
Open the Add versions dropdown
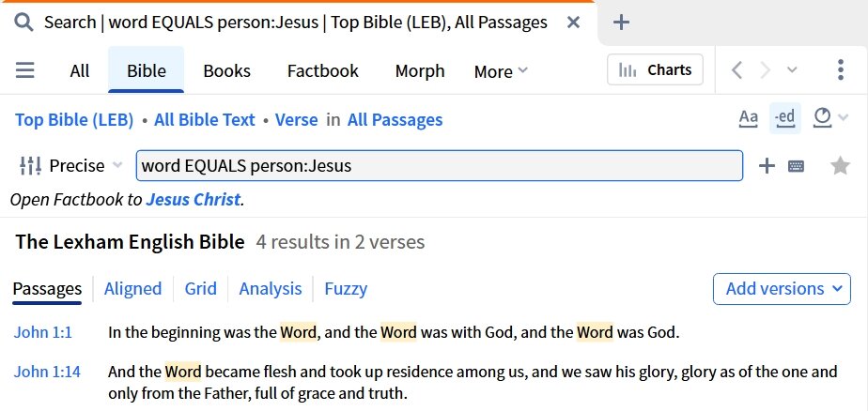[782, 289]
